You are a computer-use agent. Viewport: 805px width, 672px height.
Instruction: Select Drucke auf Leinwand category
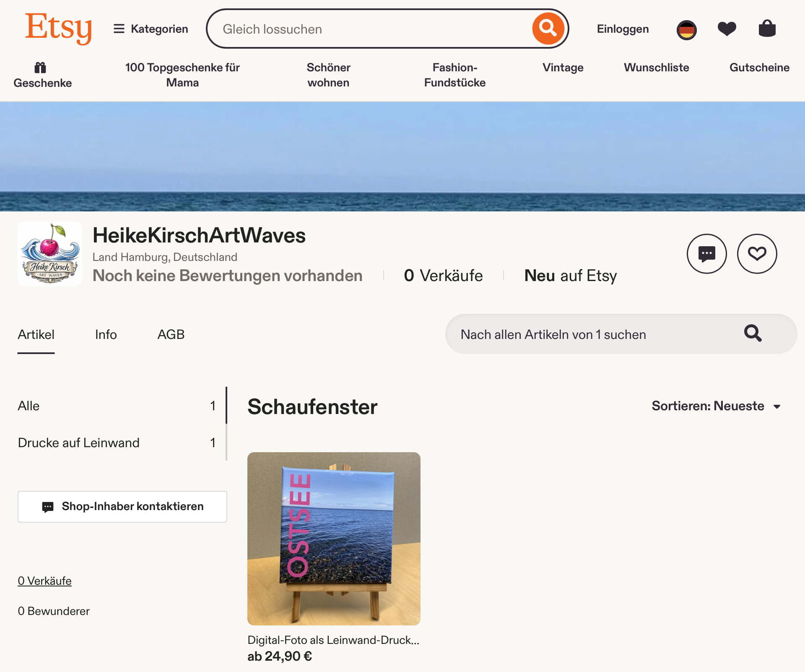[79, 443]
